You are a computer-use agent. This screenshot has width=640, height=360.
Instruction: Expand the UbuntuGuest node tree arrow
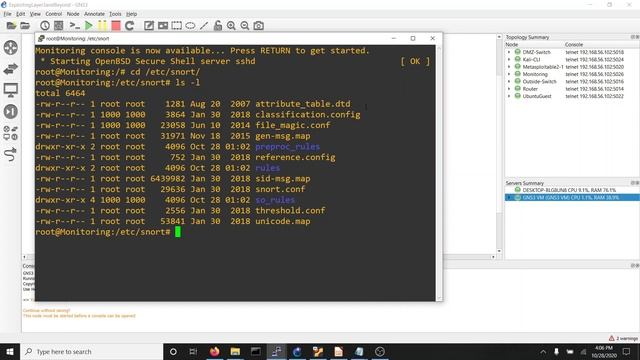[509, 96]
